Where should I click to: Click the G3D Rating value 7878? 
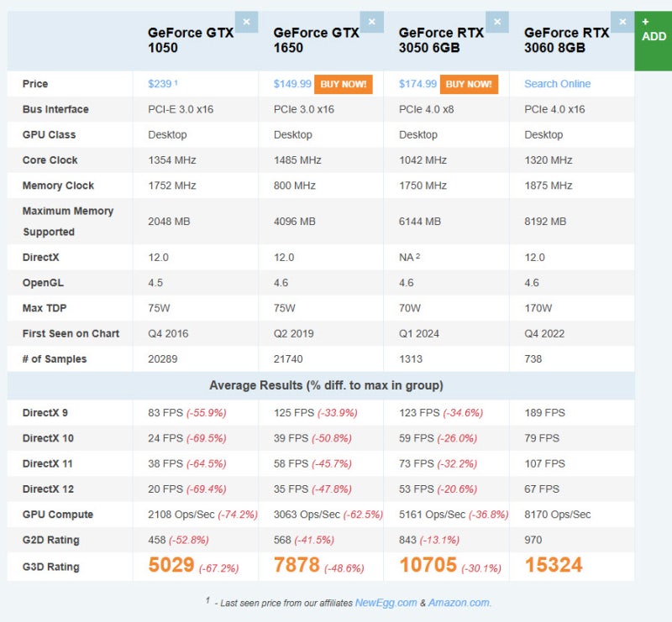click(x=297, y=565)
